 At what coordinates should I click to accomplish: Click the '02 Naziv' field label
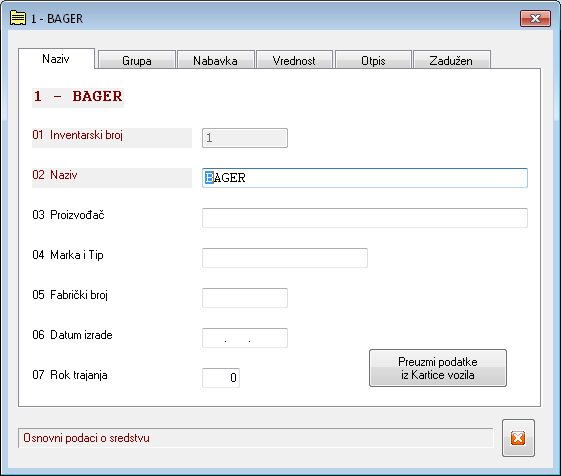(x=55, y=175)
